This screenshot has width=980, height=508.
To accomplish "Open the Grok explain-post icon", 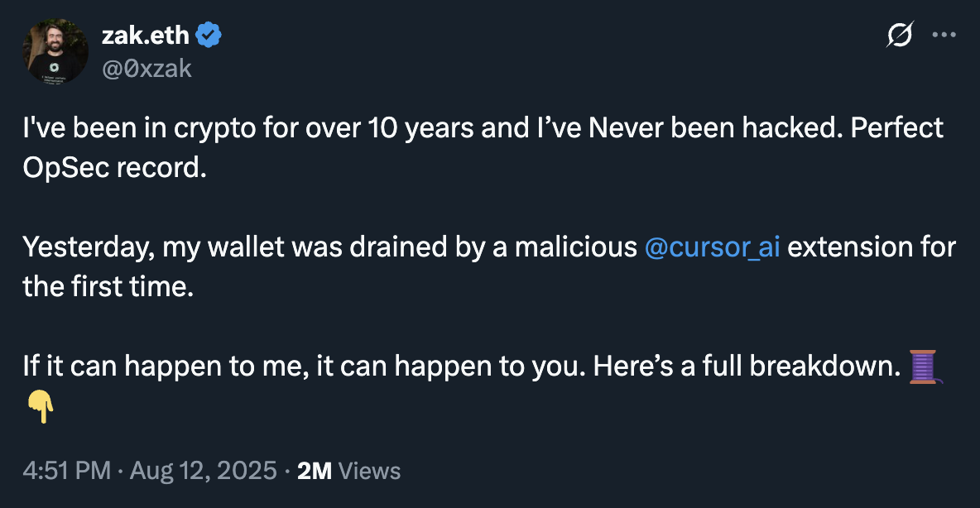I will 900,35.
